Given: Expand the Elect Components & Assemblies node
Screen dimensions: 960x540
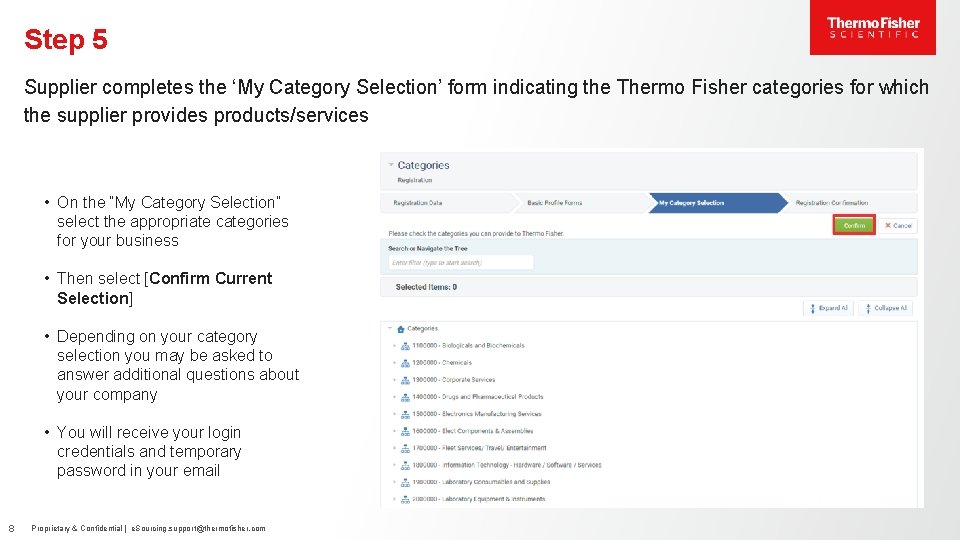Looking at the screenshot, I should coord(394,431).
